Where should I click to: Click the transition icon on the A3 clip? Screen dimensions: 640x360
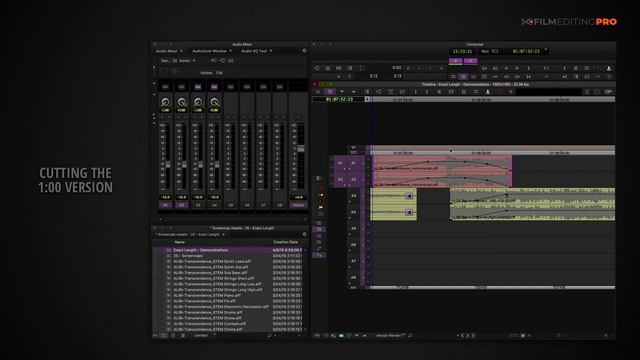[x=409, y=196]
